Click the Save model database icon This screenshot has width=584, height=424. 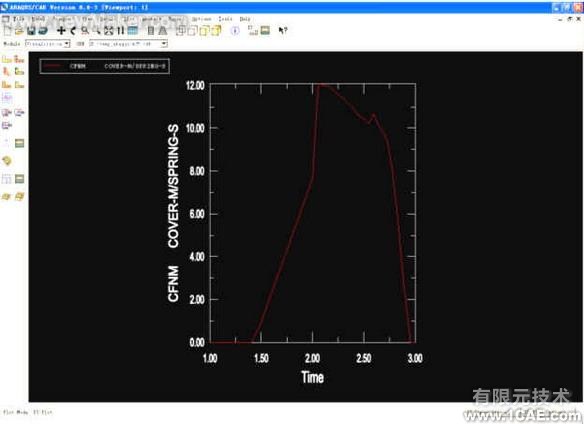click(31, 31)
